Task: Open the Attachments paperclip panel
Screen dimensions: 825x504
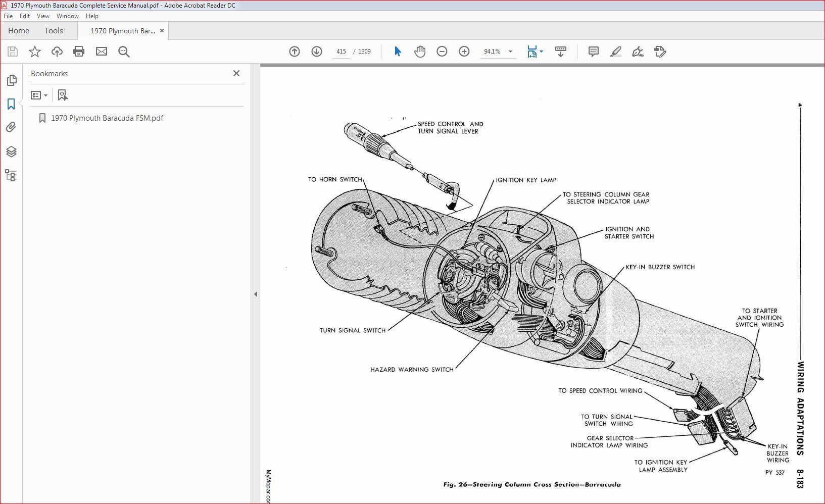Action: pos(11,127)
